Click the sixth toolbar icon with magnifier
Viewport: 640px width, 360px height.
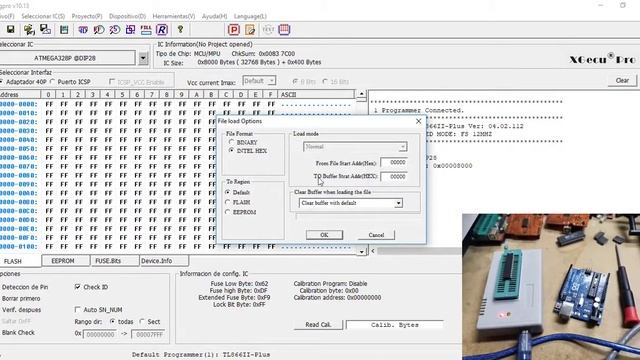99,30
